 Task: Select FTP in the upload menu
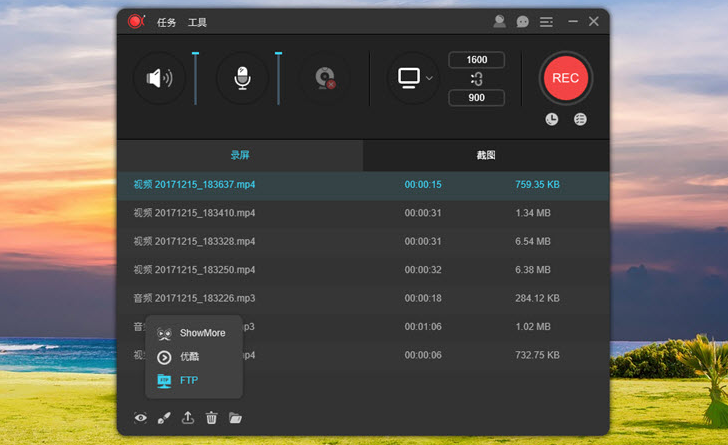[189, 380]
